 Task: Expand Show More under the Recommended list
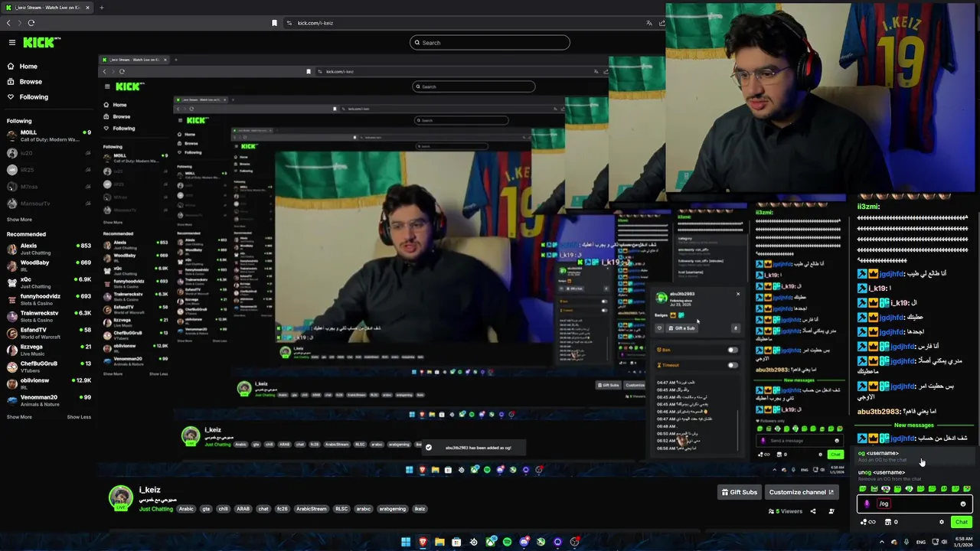coord(19,417)
